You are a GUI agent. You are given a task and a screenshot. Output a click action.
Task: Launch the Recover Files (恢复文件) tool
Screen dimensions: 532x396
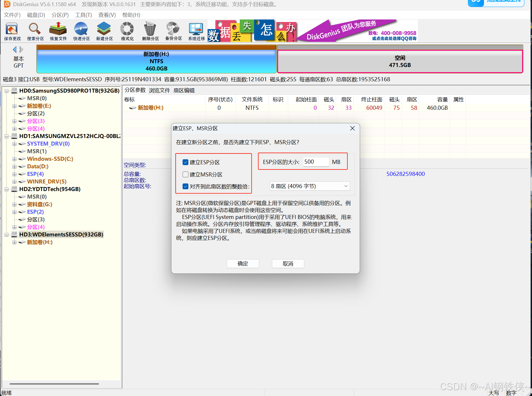pos(58,31)
